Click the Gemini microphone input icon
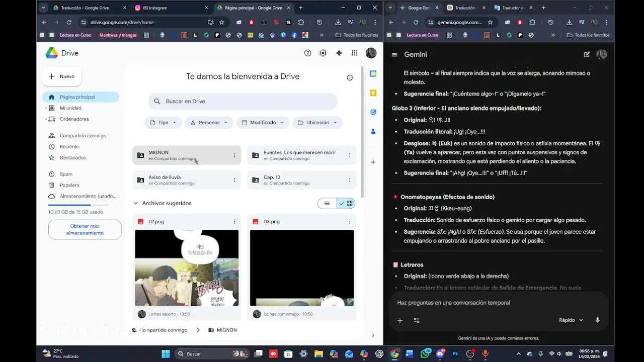The image size is (644, 362). click(x=598, y=320)
